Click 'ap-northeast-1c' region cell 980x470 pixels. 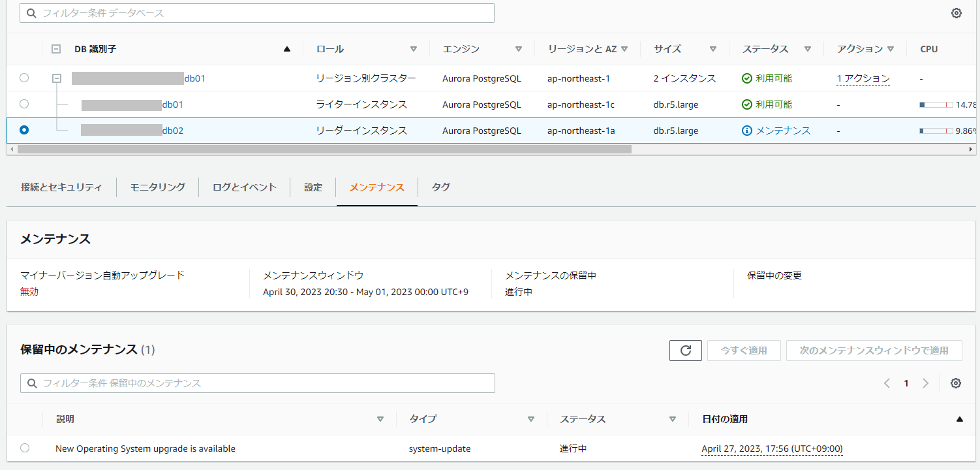(x=581, y=104)
